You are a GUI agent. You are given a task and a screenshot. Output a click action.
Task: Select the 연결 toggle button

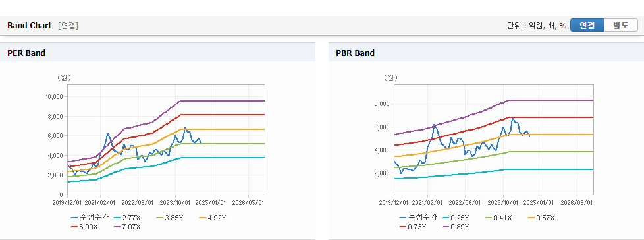click(x=587, y=26)
